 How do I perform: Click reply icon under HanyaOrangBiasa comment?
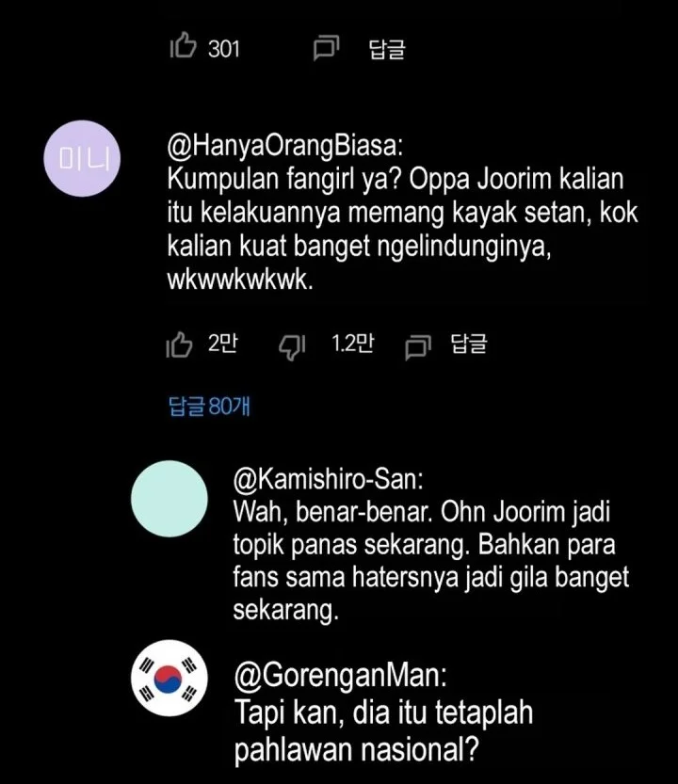(418, 347)
